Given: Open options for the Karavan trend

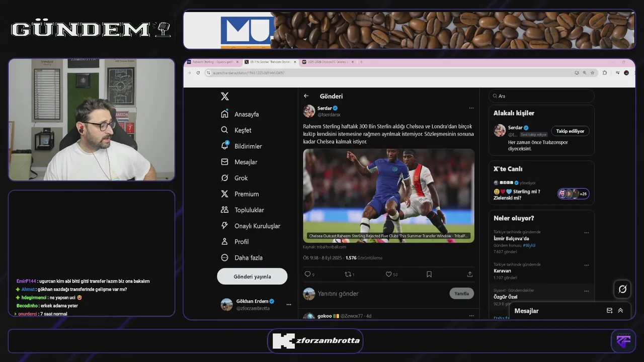Looking at the screenshot, I should (x=586, y=265).
